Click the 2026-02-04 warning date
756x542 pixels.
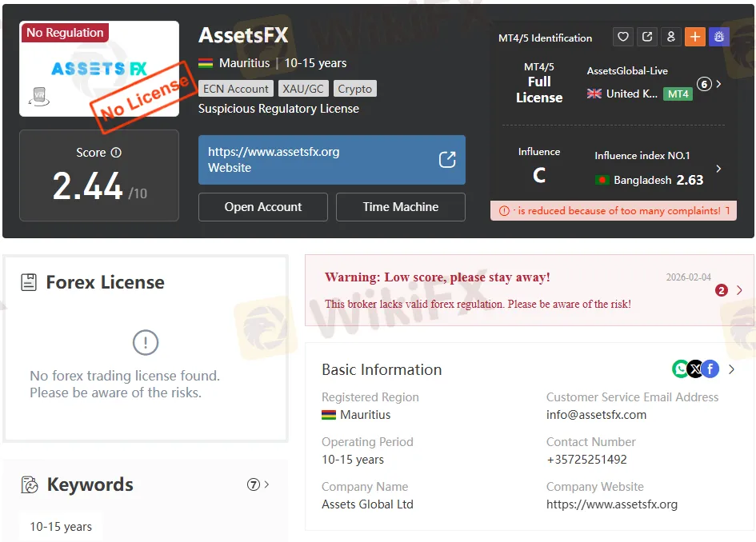pos(689,277)
